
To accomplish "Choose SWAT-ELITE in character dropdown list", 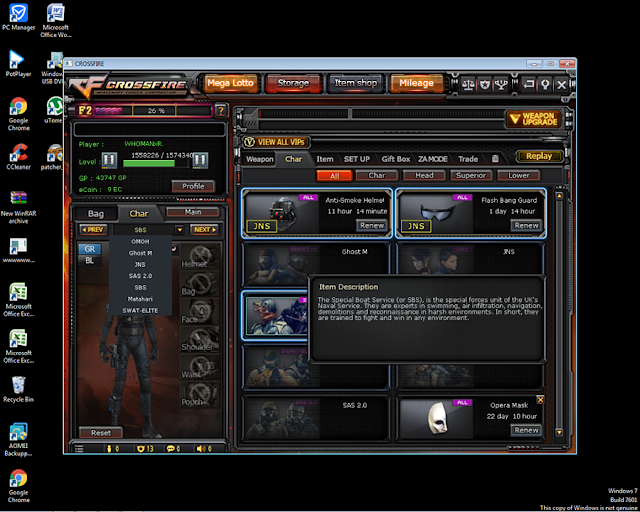I will 140,310.
